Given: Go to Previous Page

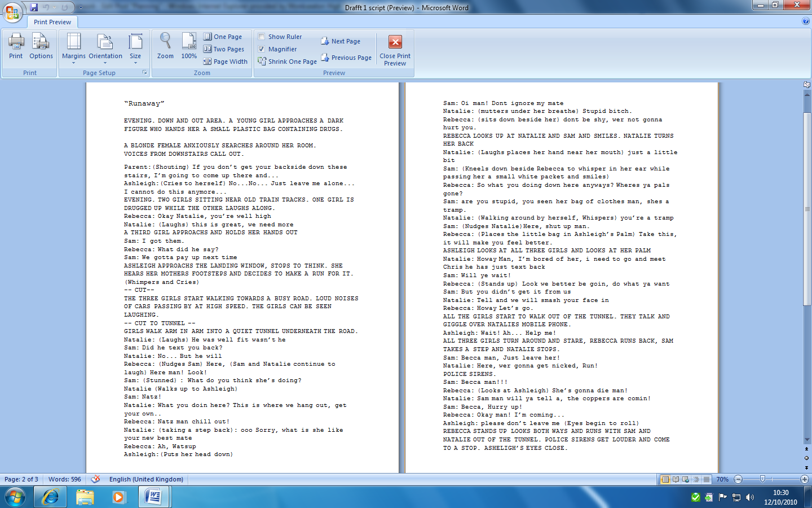Looking at the screenshot, I should coord(346,58).
